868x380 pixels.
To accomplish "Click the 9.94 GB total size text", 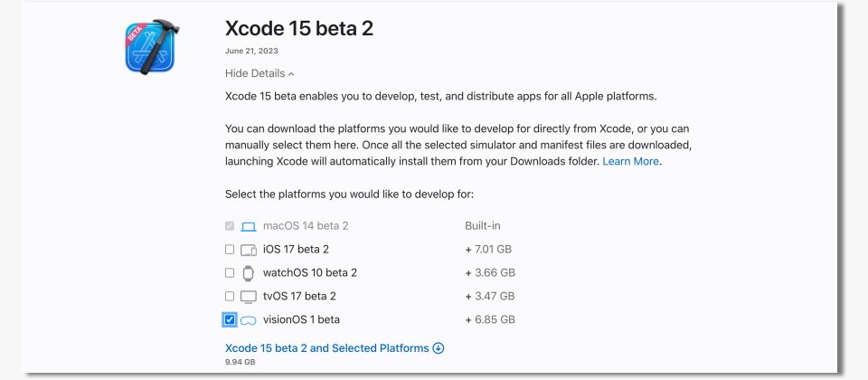I will (240, 362).
